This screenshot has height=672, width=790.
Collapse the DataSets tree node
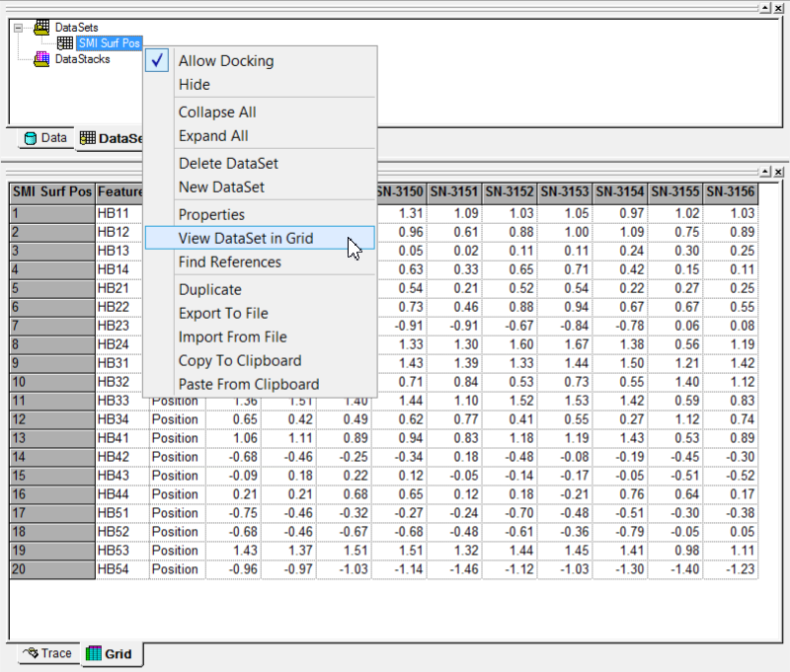pyautogui.click(x=18, y=28)
